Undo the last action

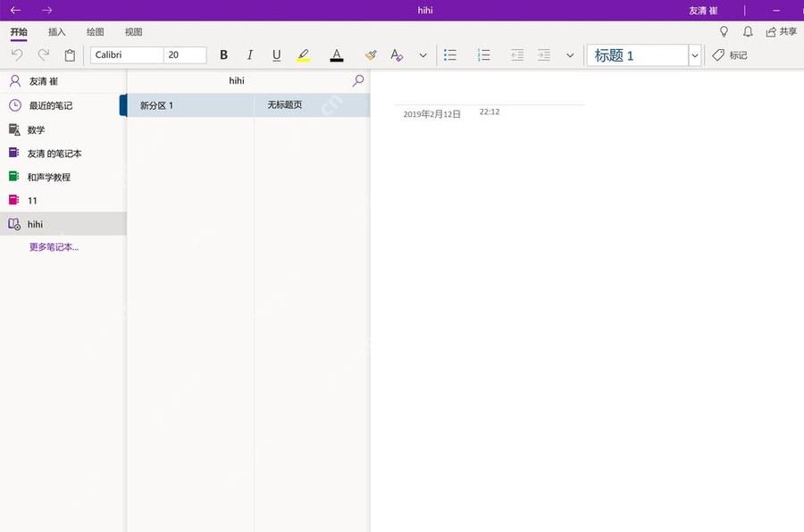click(x=17, y=54)
